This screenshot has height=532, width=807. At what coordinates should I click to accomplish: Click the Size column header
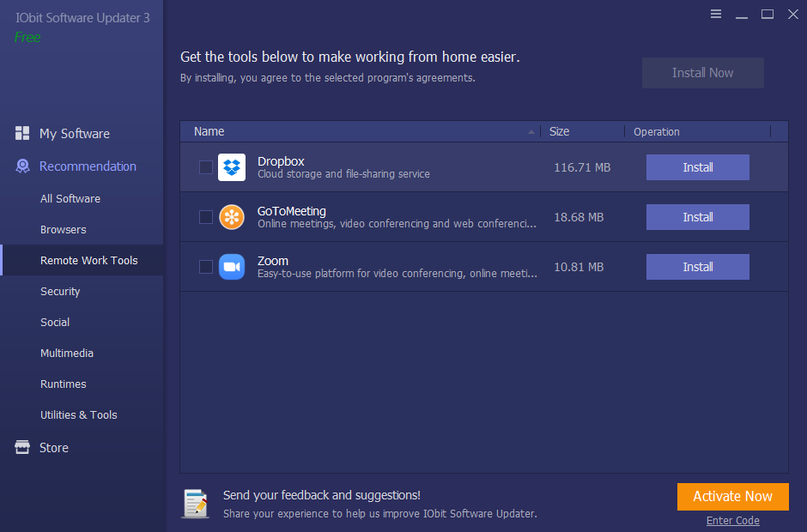click(x=559, y=132)
